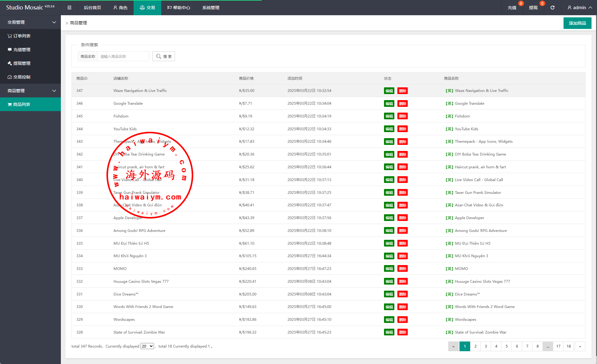Click the 添加商品 button
Image resolution: width=597 pixels, height=364 pixels.
pos(577,23)
